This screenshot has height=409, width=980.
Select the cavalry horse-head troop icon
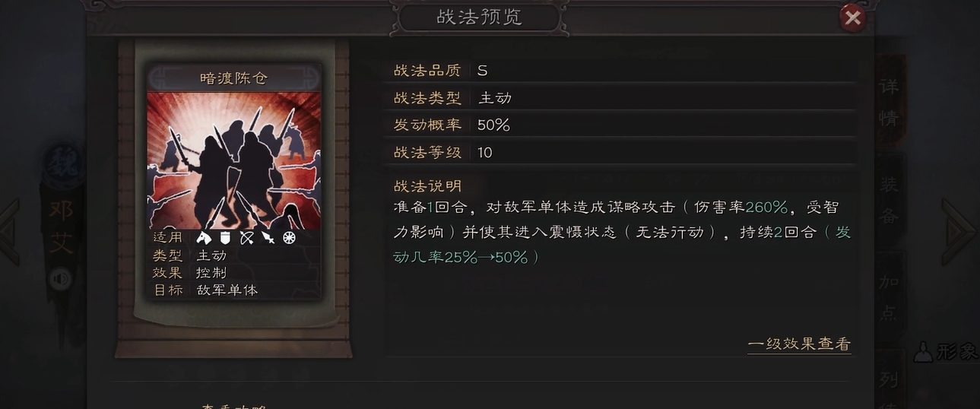pos(203,238)
